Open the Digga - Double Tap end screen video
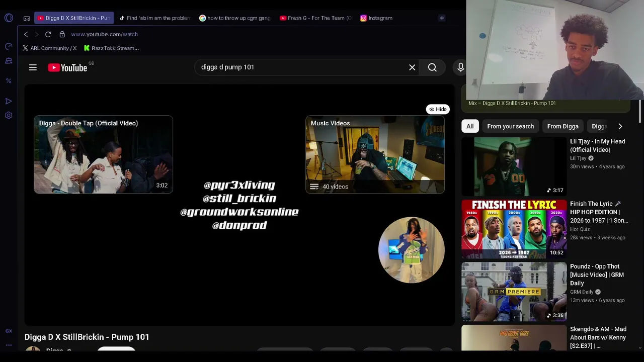This screenshot has height=362, width=644. coord(103,154)
